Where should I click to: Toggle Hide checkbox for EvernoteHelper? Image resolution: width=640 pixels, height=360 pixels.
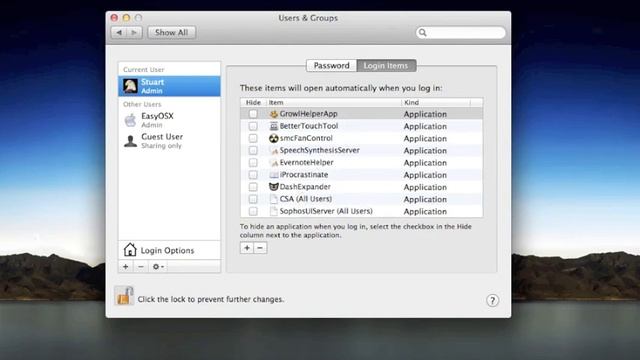pos(253,162)
